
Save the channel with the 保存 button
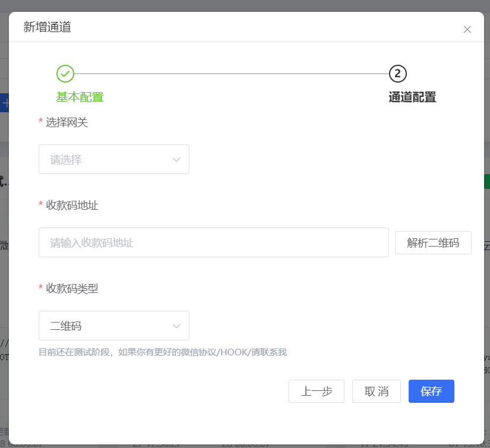pyautogui.click(x=431, y=391)
